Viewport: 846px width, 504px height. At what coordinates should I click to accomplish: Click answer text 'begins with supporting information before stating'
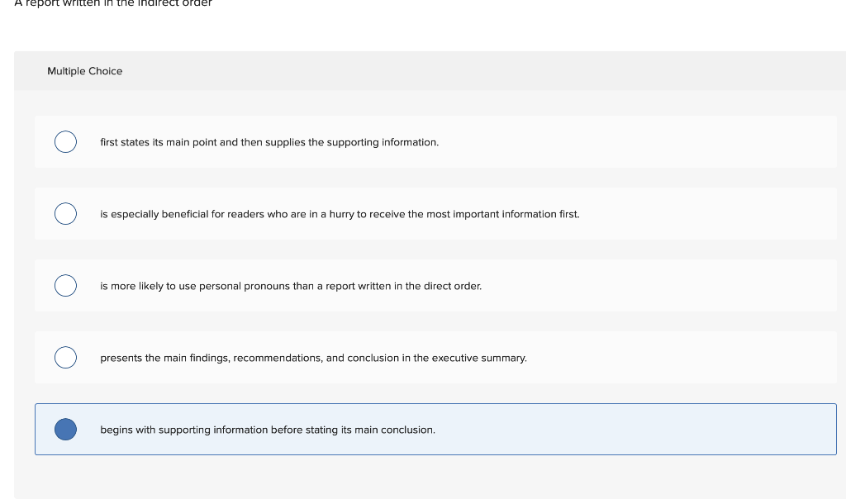[268, 430]
